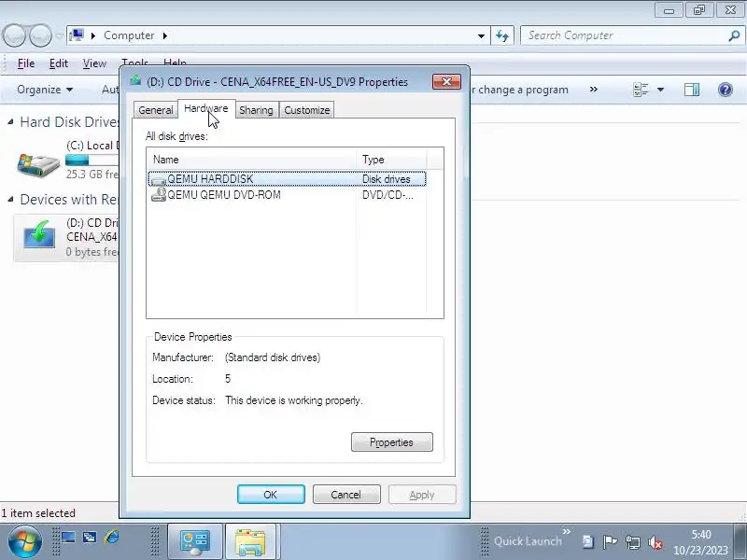Toggle the preview pane icon
This screenshot has height=560, width=747.
click(692, 89)
